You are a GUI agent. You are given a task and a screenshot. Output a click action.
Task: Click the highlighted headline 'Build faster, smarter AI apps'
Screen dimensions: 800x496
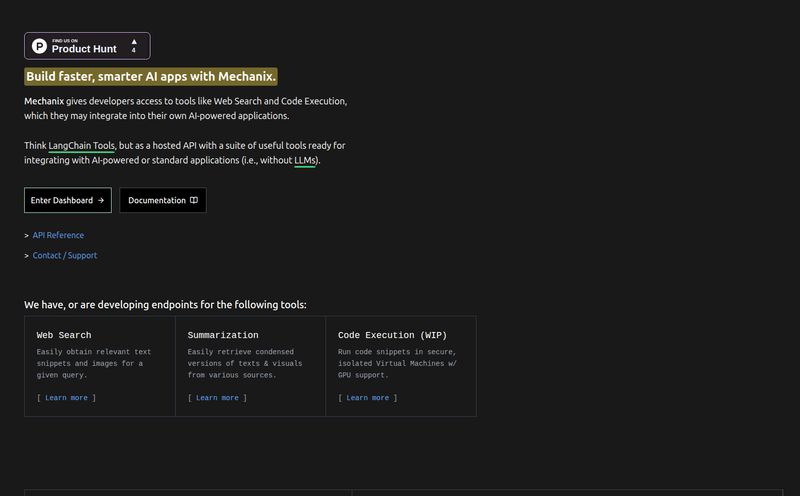[151, 77]
